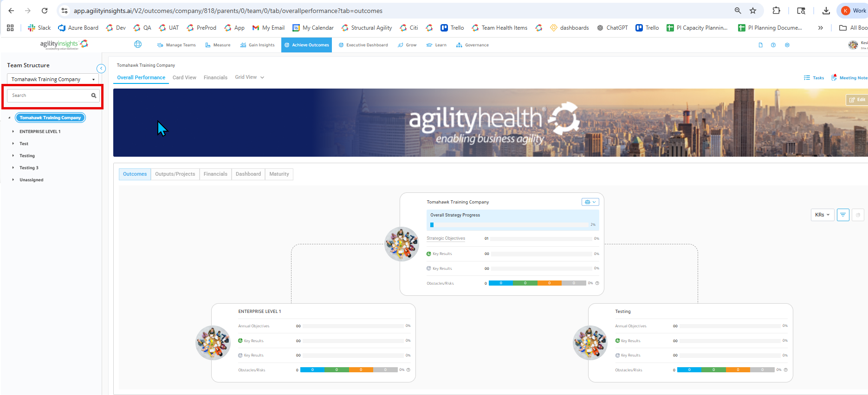
Task: Open Slack bookmark
Action: tap(39, 28)
